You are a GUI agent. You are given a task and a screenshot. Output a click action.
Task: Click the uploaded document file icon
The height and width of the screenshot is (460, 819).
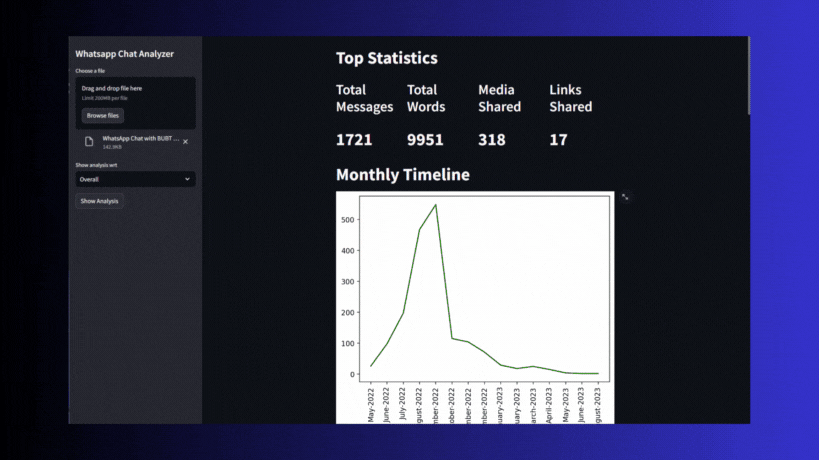coord(89,142)
